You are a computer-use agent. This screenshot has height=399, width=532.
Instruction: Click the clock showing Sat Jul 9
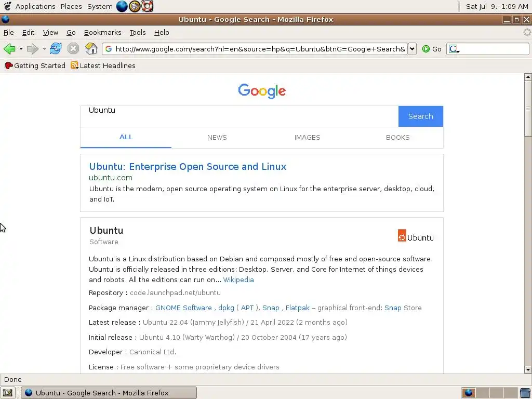(496, 6)
